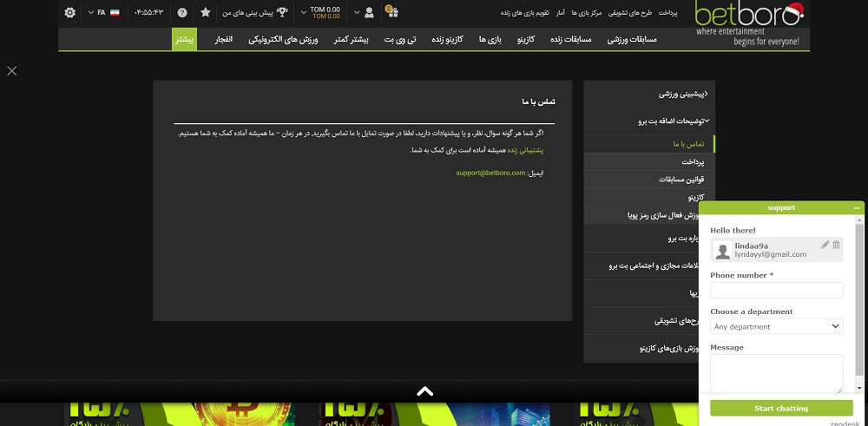This screenshot has height=426, width=868.
Task: Select 'قوانین مسابقات' in the sidebar
Action: point(649,180)
